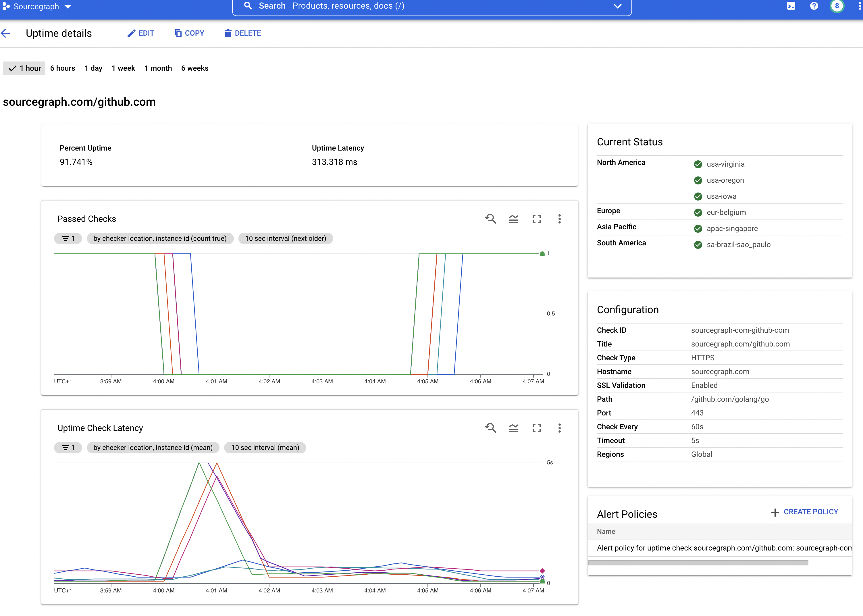The image size is (863, 616).
Task: Go back using the left arrow icon
Action: pos(6,33)
